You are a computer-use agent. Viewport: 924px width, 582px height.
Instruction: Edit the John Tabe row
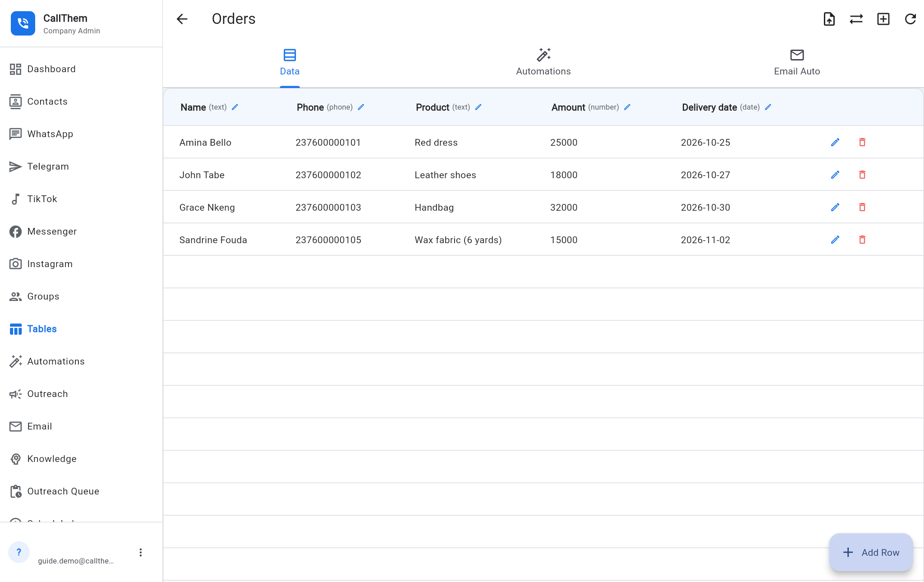[x=835, y=175]
